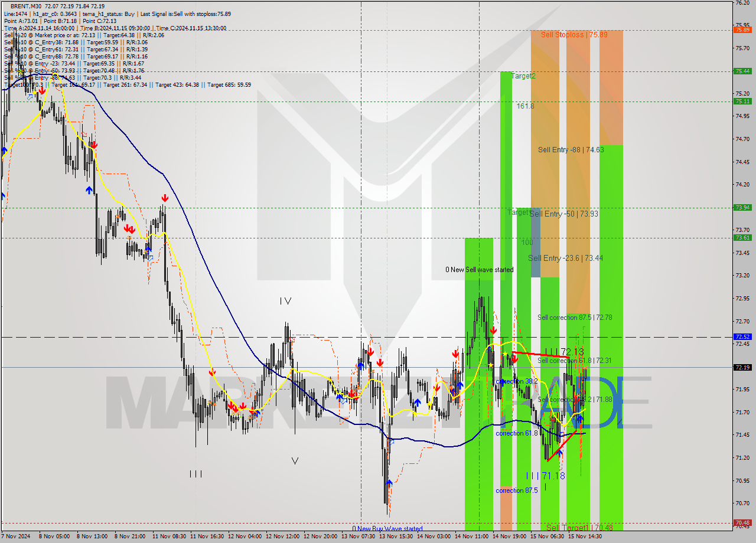Click the 'I I I 71.18' wave label
This screenshot has width=756, height=543.
[x=545, y=476]
